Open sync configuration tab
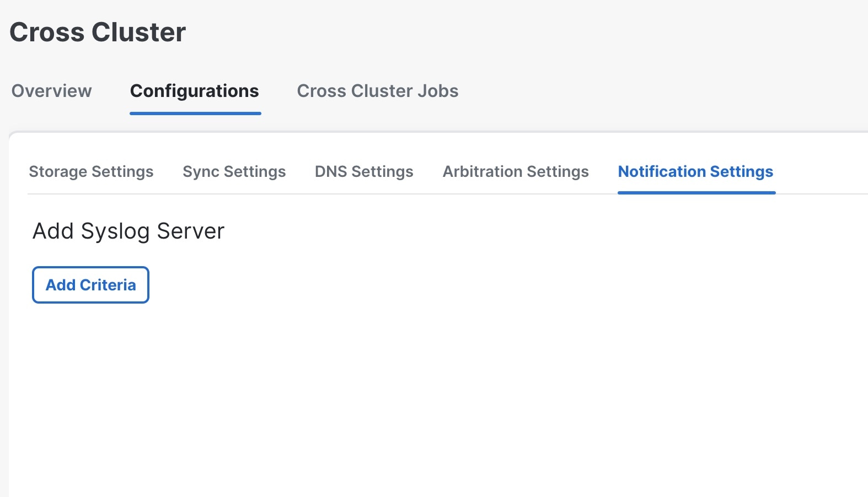The height and width of the screenshot is (497, 868). (234, 171)
